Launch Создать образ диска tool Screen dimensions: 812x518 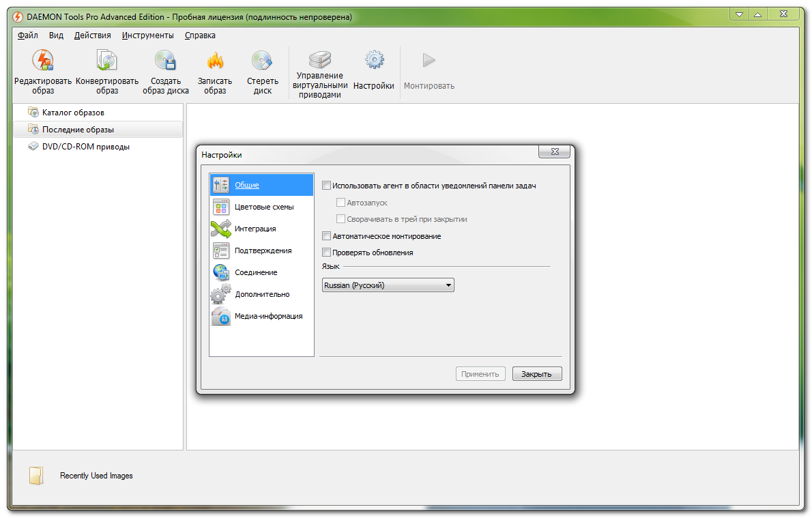click(165, 61)
